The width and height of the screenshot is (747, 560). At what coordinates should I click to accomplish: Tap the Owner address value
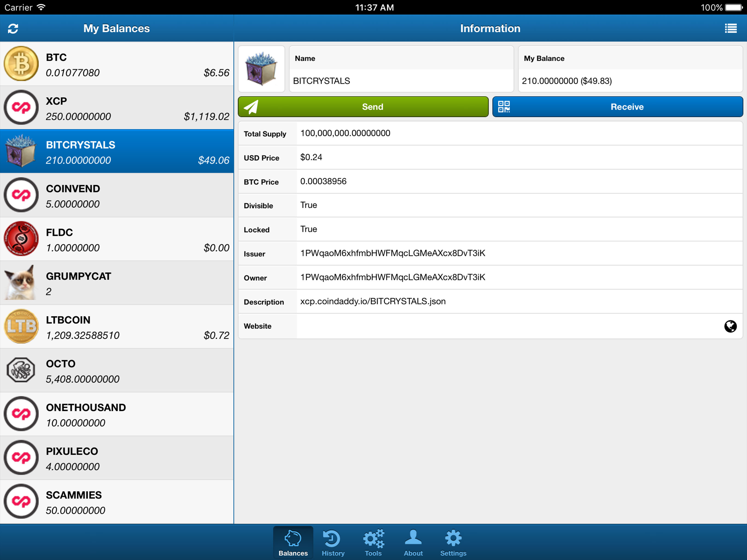[393, 277]
